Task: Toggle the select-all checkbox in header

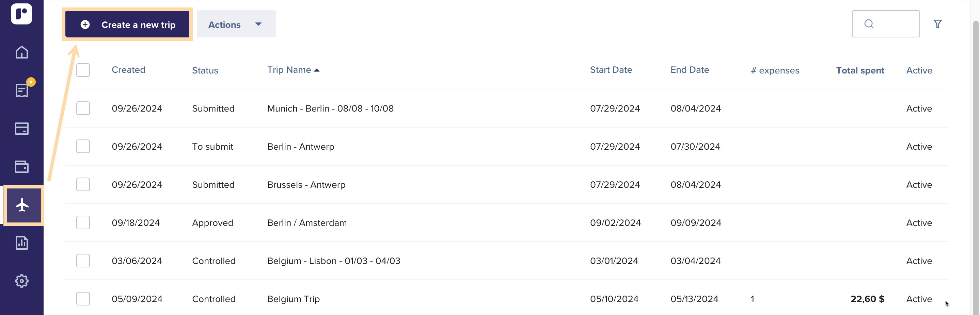Action: pyautogui.click(x=83, y=70)
